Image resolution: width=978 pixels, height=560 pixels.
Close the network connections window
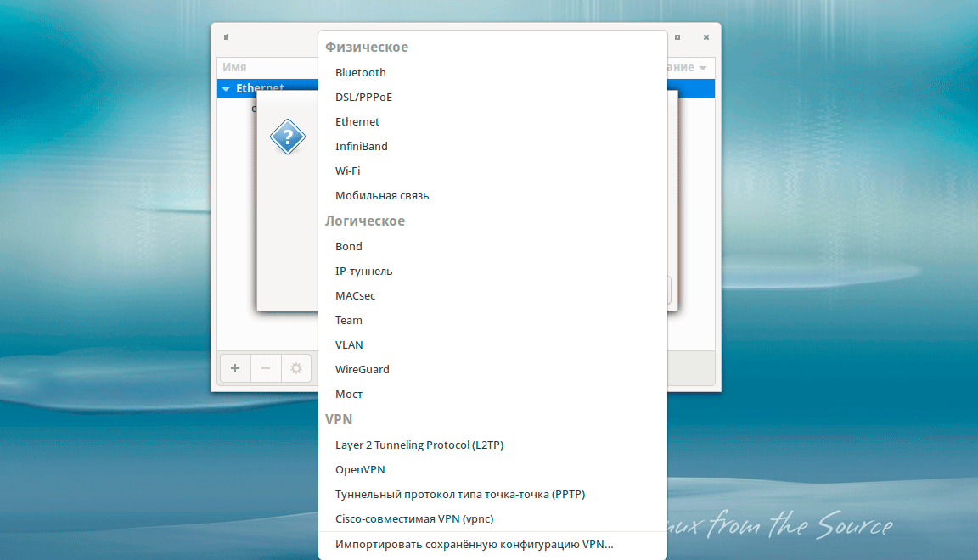(x=706, y=37)
